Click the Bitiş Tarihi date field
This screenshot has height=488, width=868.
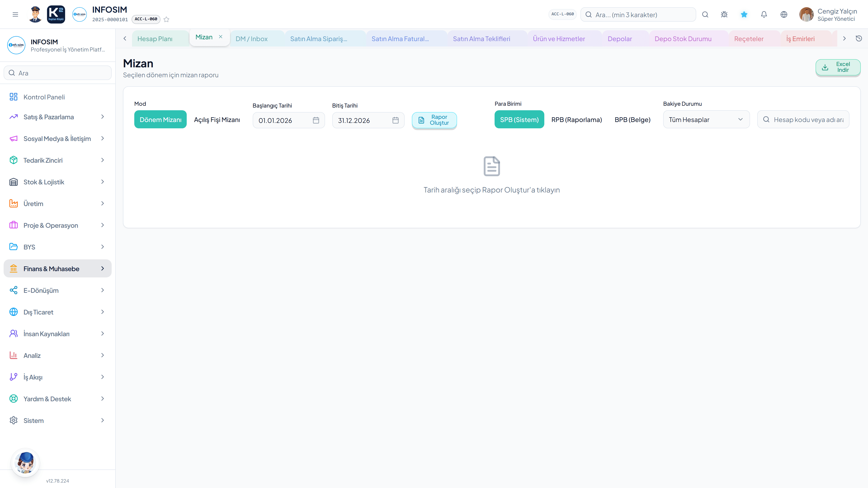368,120
